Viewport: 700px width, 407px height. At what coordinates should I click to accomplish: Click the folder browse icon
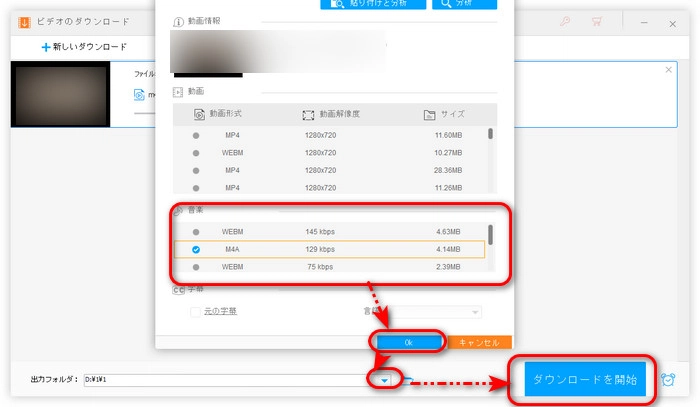(x=408, y=380)
